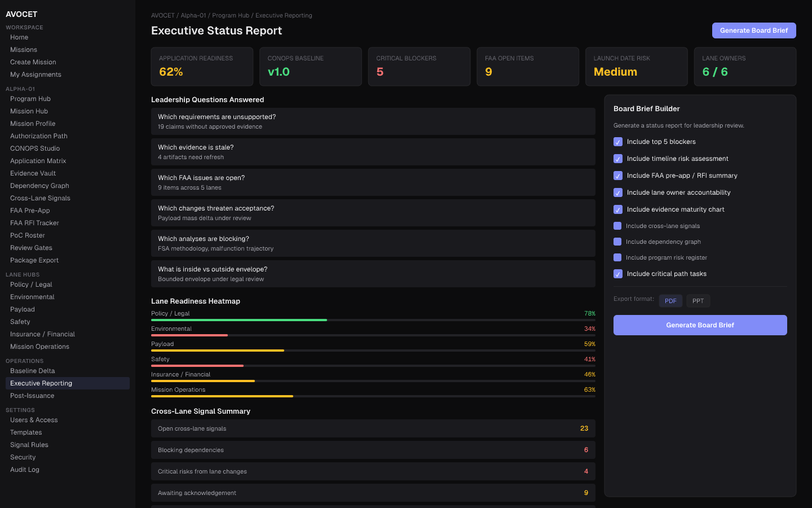
Task: Open Cross-Lane Signals in sidebar
Action: (x=68, y=198)
